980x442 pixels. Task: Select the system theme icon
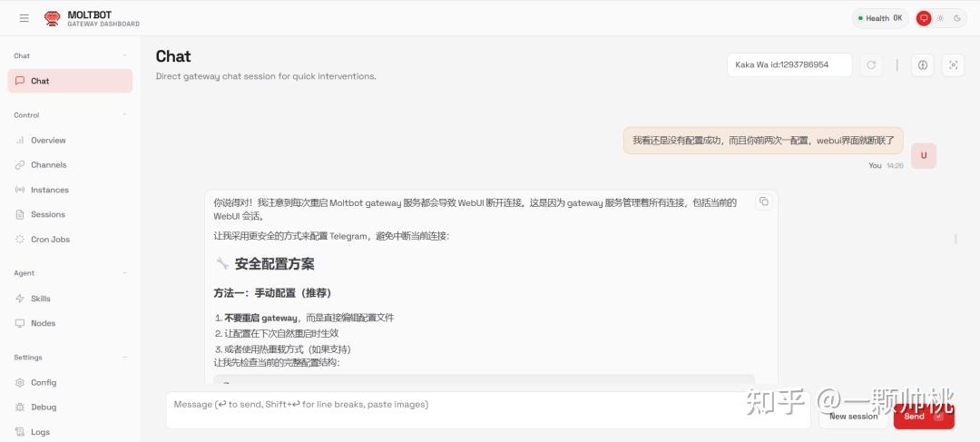[923, 18]
